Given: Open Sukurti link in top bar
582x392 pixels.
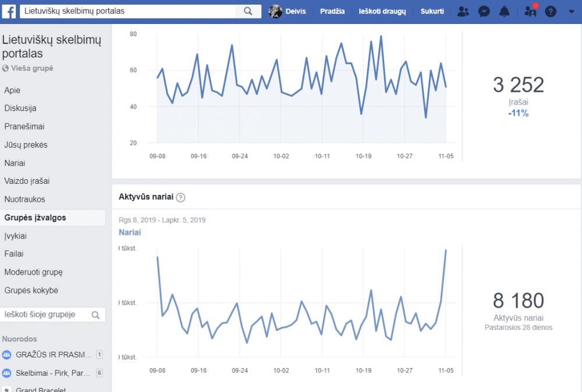Looking at the screenshot, I should 432,12.
